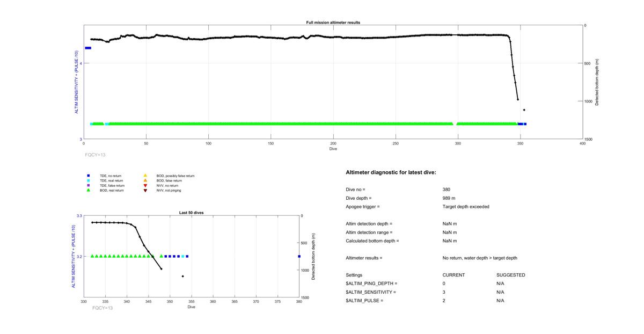Click the suggested N/A for $ALTIM_SENSITIVITY
644x334 pixels.
[501, 292]
